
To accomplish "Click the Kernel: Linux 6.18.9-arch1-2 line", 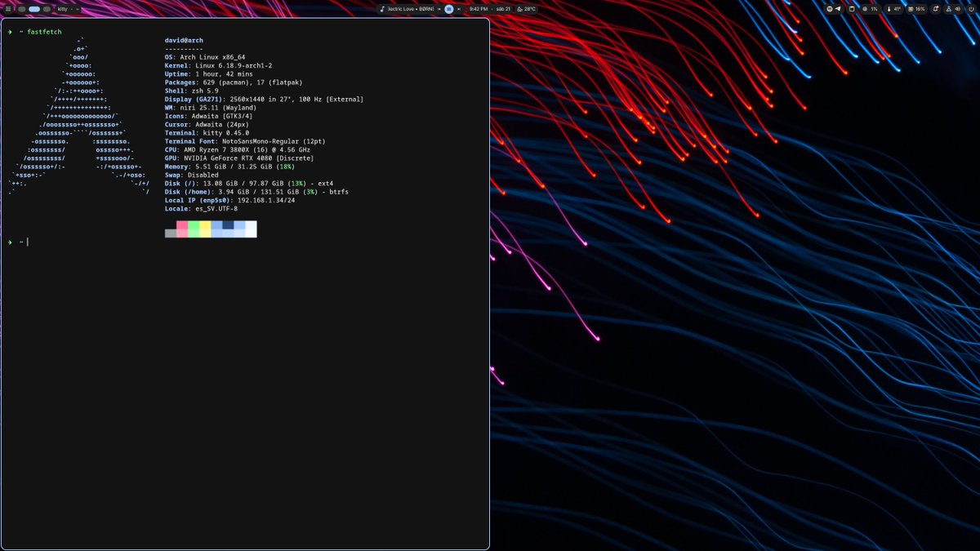I will 218,65.
